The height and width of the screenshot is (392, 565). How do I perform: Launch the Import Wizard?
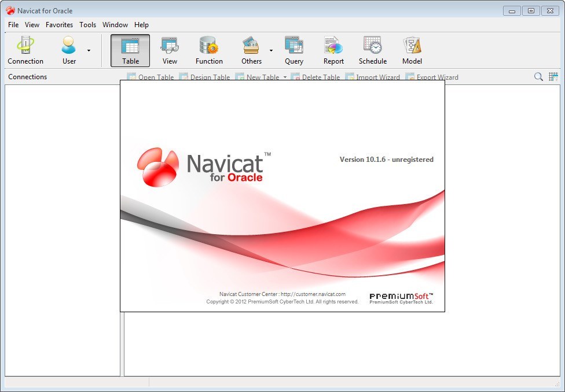pyautogui.click(x=373, y=77)
